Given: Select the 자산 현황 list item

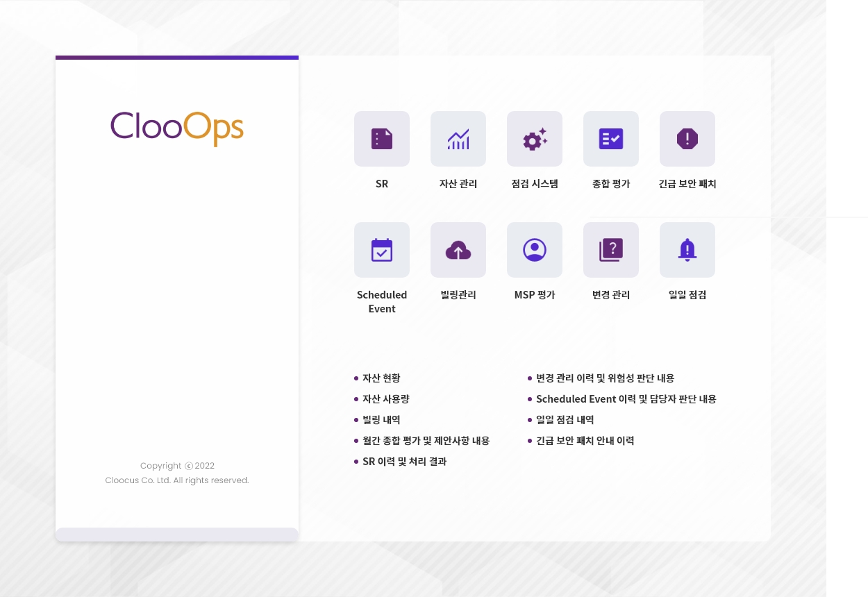Looking at the screenshot, I should [377, 378].
